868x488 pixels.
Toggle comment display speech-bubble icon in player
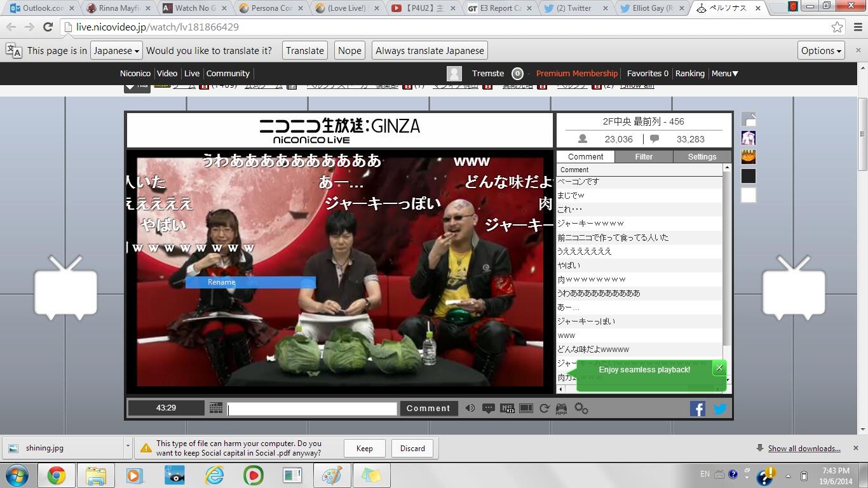[489, 409]
